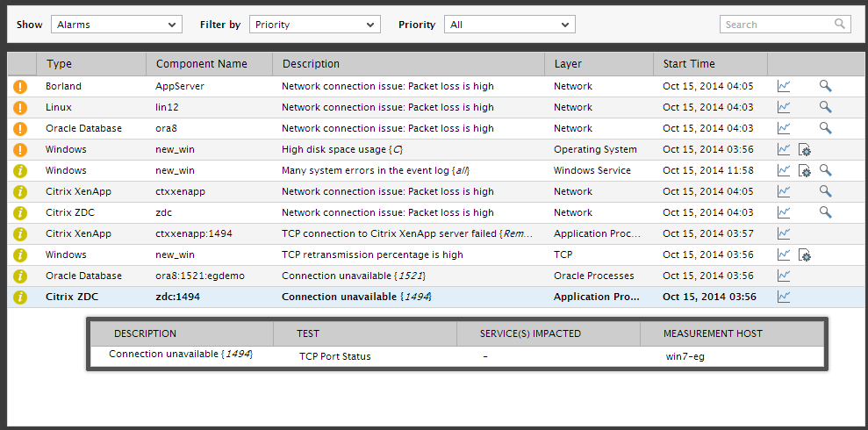The image size is (868, 430).
Task: Open graph icon for Many system errors alarm
Action: point(783,170)
